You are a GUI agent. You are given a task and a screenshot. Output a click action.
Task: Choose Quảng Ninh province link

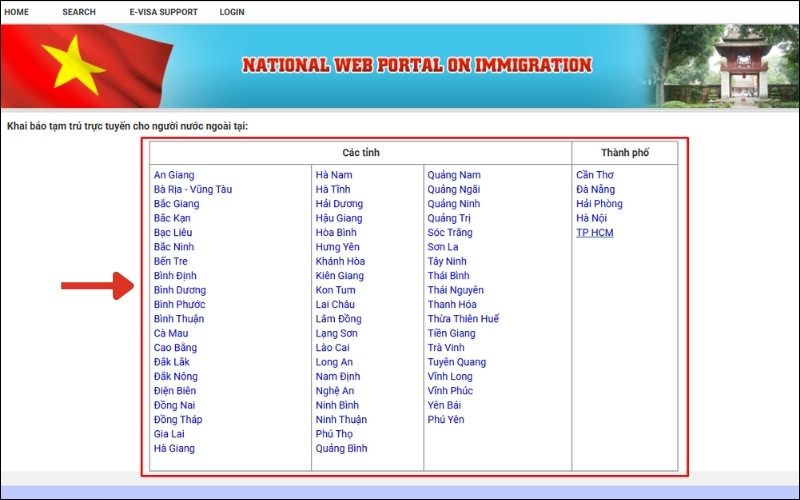pyautogui.click(x=454, y=204)
